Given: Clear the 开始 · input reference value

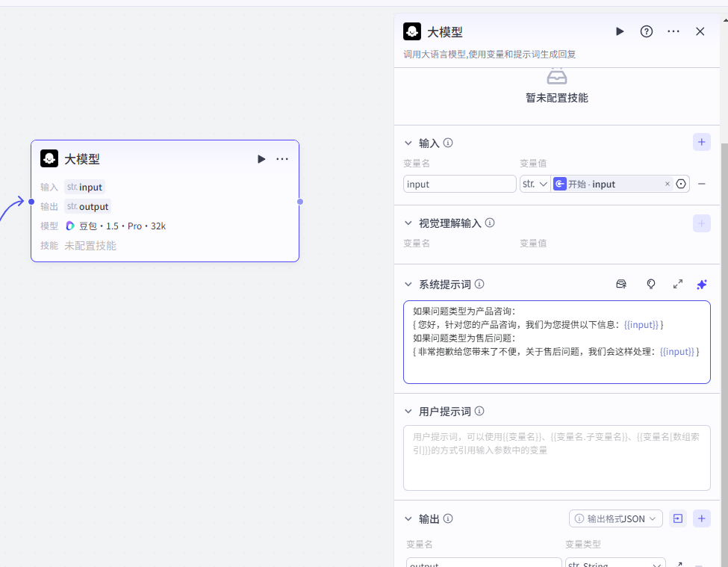Looking at the screenshot, I should pyautogui.click(x=668, y=184).
